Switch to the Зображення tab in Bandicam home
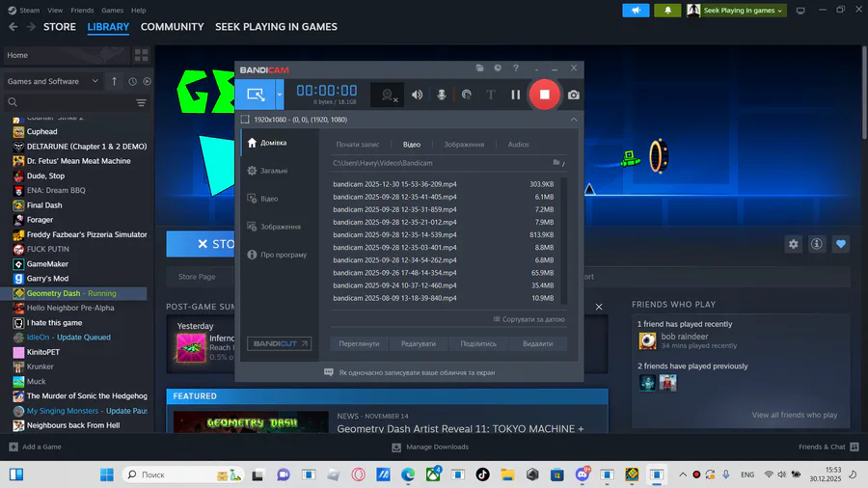Image resolution: width=868 pixels, height=488 pixels. 464,145
